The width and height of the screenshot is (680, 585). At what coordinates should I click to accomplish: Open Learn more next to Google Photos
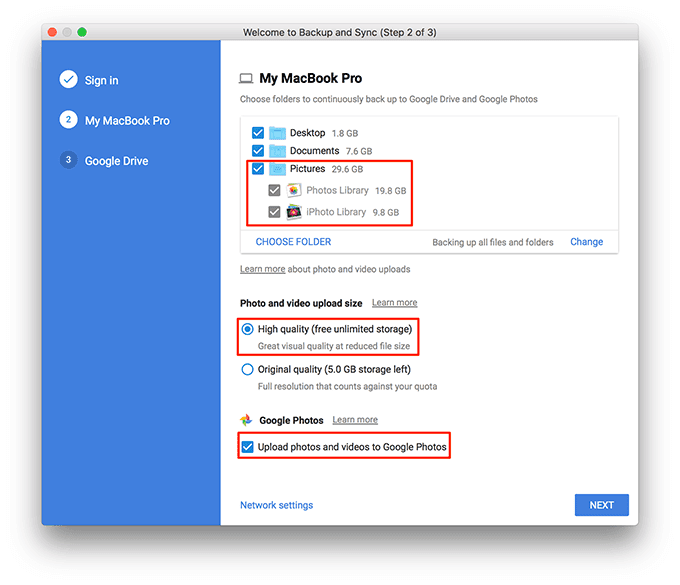[x=355, y=420]
